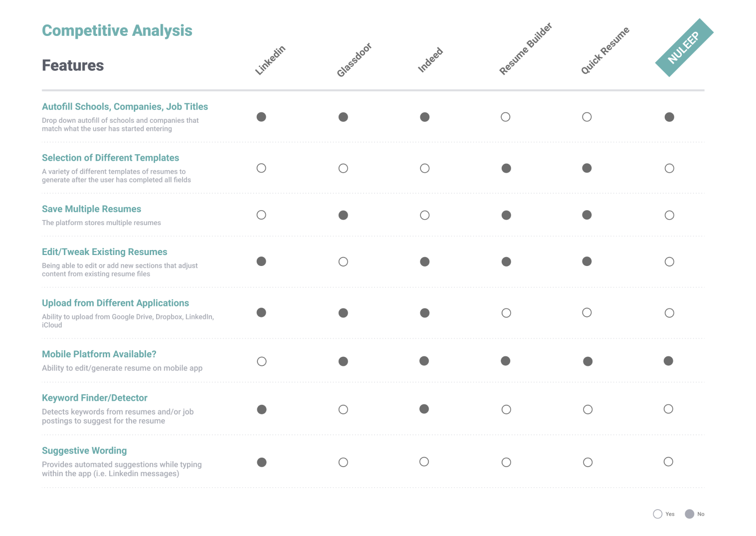Click the Indeed column header
Screen dimensions: 756x536
coord(430,60)
